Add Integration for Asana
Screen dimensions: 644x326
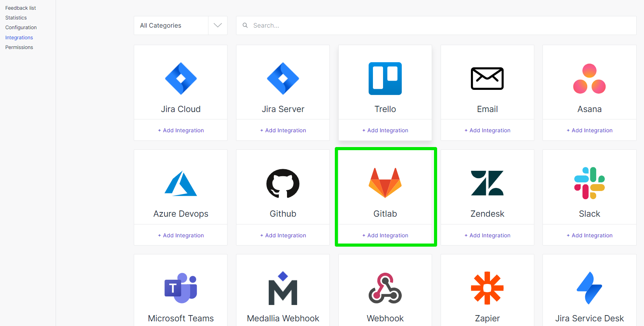point(590,130)
